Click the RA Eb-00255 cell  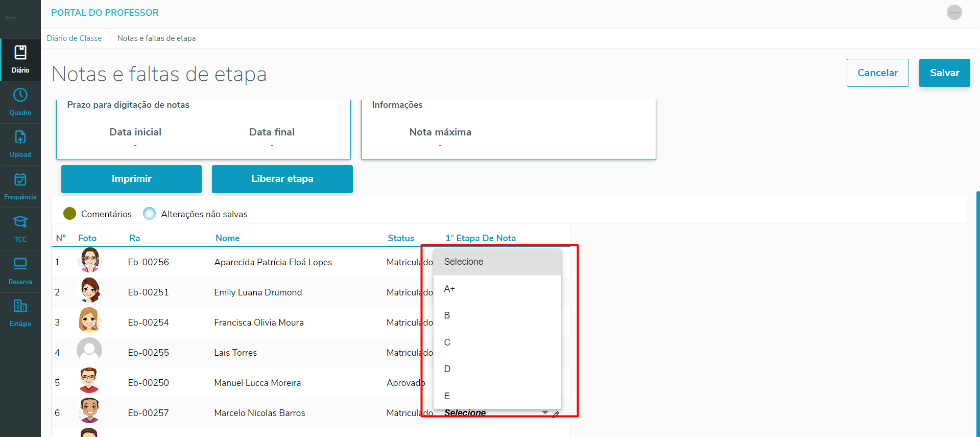148,353
